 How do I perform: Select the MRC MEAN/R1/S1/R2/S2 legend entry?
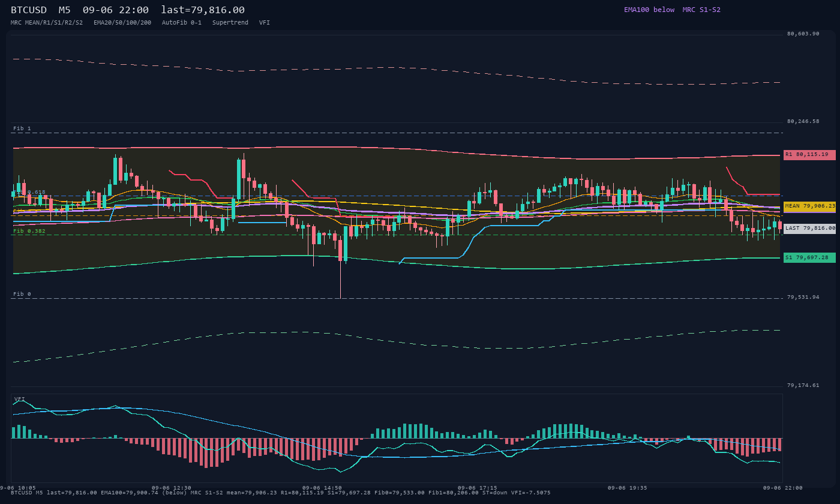click(47, 23)
